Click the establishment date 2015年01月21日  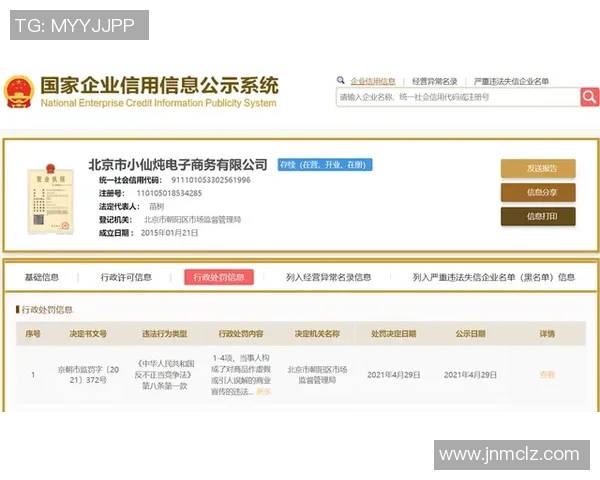169,233
